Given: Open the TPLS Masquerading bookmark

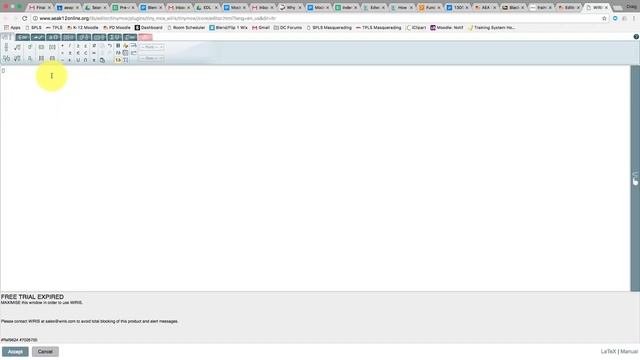Looking at the screenshot, I should [378, 28].
